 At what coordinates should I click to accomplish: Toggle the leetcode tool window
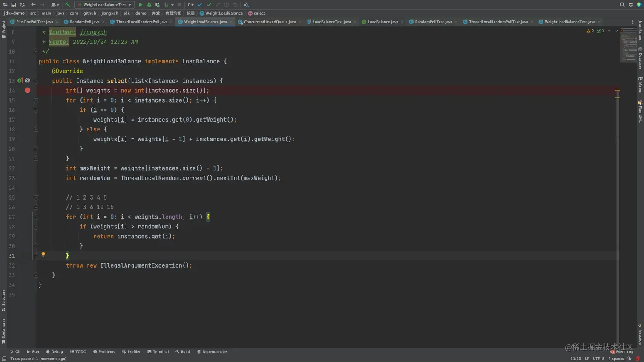640,334
